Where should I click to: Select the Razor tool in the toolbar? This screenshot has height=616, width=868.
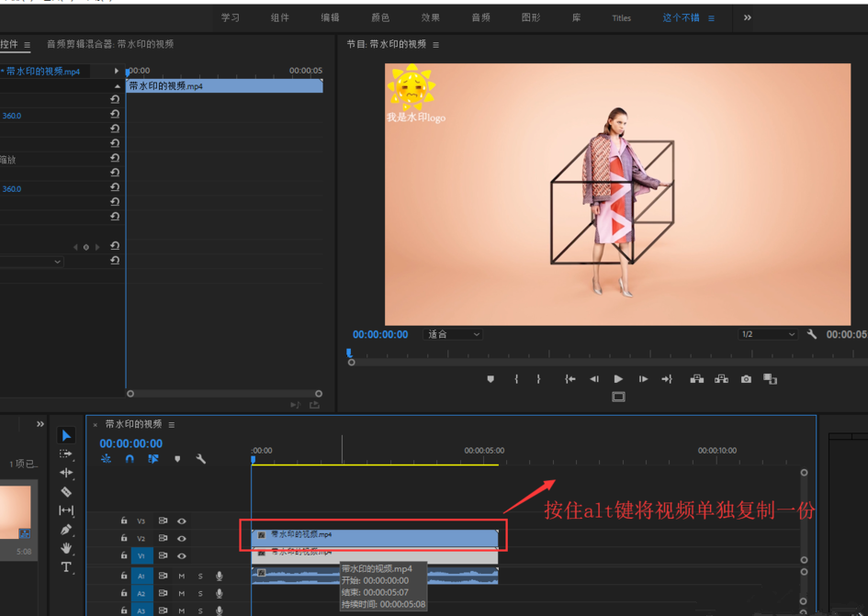coord(66,491)
